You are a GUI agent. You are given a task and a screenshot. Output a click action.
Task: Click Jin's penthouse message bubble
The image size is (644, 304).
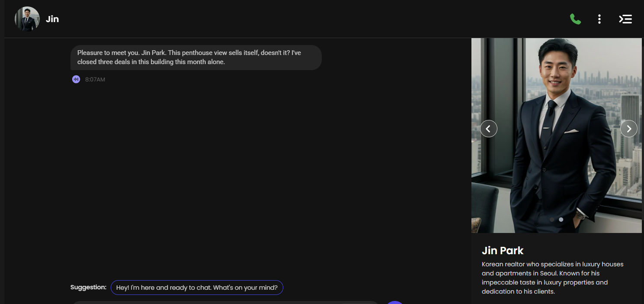pyautogui.click(x=196, y=57)
